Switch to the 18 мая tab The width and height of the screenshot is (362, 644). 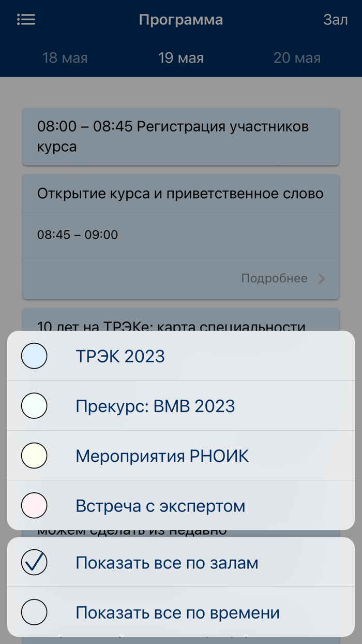(65, 58)
